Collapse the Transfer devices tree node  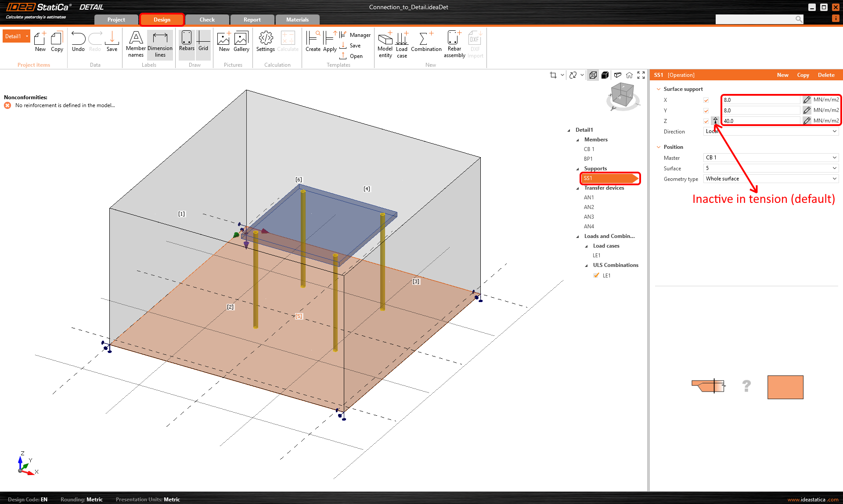[x=578, y=188]
